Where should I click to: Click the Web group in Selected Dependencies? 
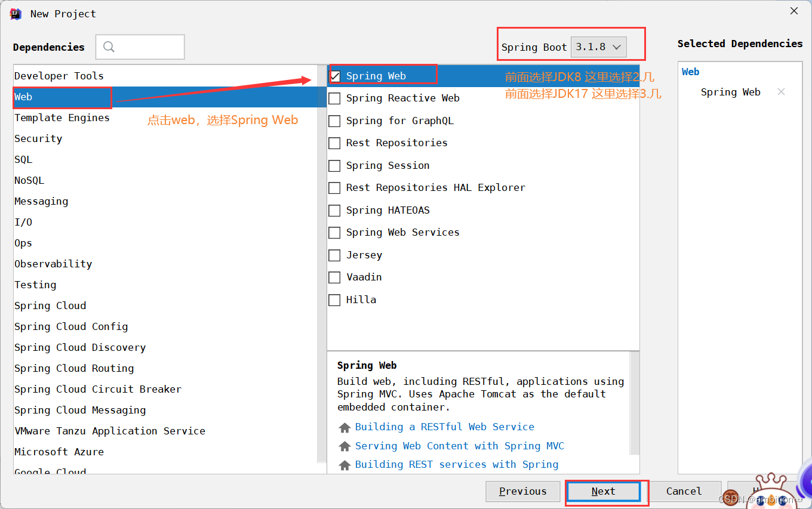click(690, 72)
